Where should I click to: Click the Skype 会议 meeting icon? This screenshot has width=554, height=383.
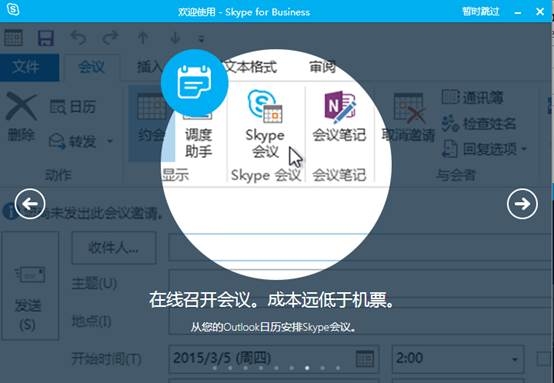(265, 106)
